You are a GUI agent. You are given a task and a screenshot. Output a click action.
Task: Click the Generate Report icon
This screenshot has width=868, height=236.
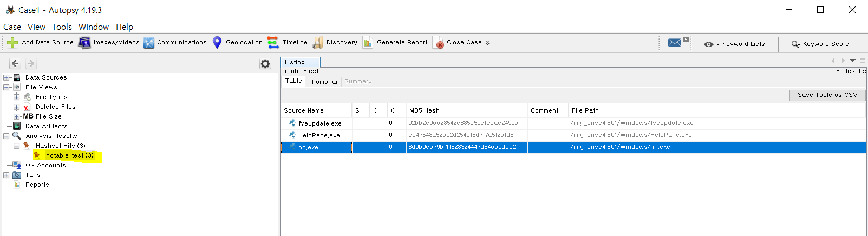coord(368,43)
